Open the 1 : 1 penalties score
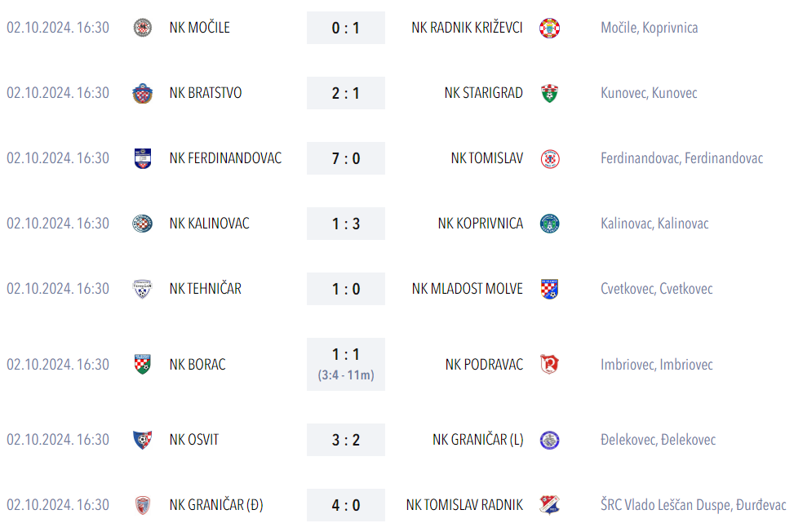Viewport: 794px width, 532px height. (x=346, y=364)
